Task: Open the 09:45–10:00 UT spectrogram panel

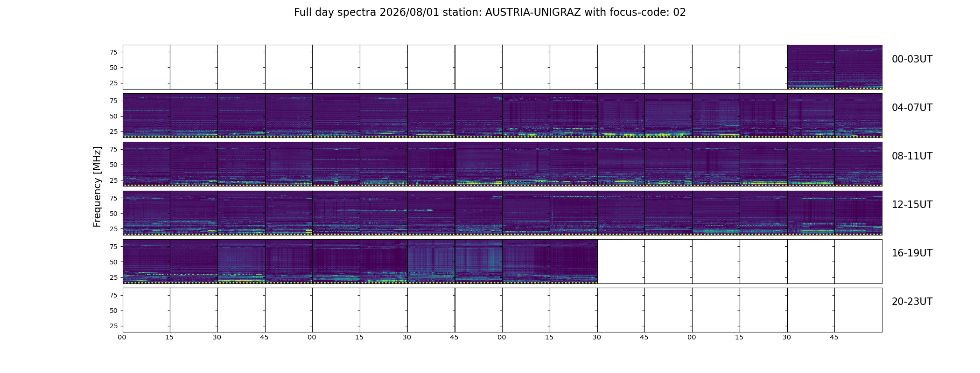Action: point(479,164)
